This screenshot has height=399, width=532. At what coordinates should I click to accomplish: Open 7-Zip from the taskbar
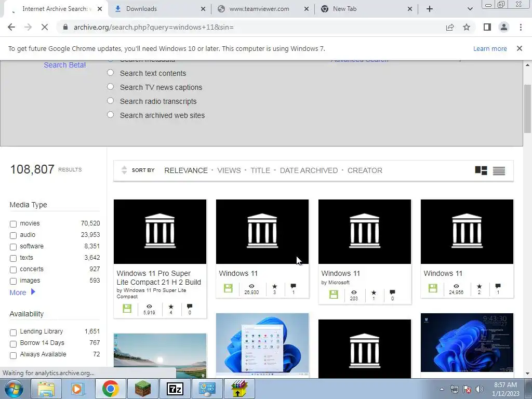point(175,389)
